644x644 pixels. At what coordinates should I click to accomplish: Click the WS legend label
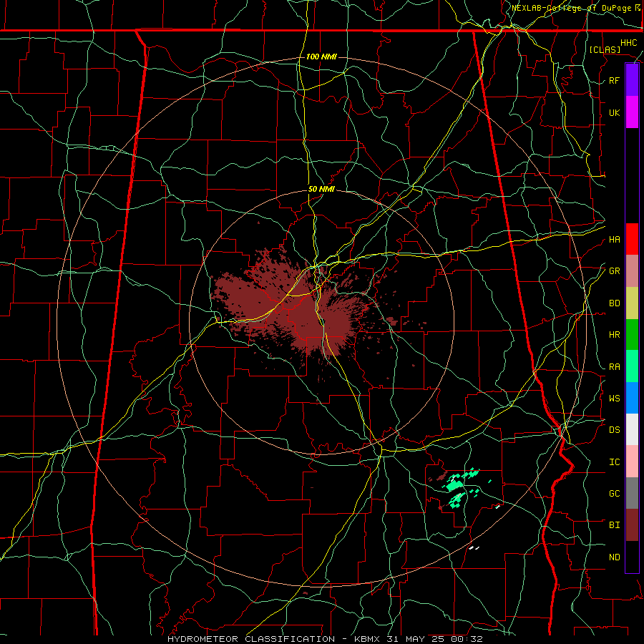(614, 399)
